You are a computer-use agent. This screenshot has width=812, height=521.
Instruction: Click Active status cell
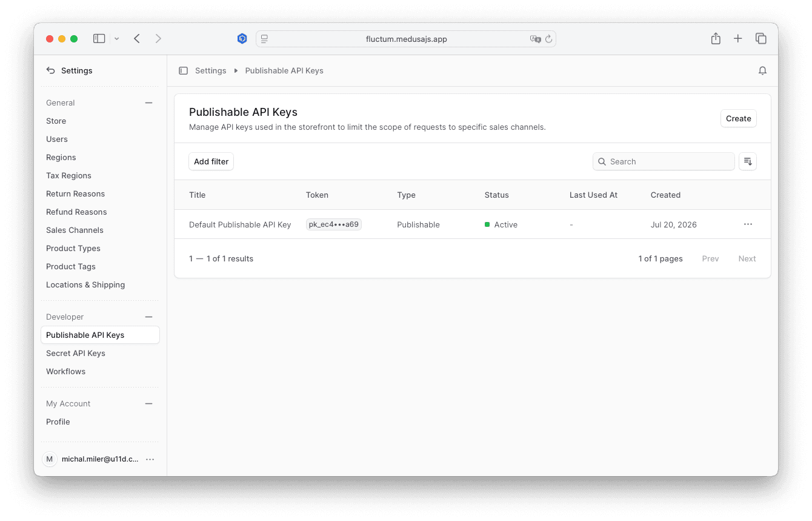pyautogui.click(x=501, y=224)
